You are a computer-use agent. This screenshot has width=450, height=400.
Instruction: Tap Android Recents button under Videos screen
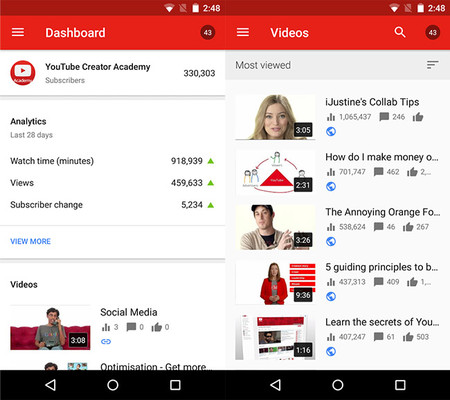pyautogui.click(x=400, y=385)
